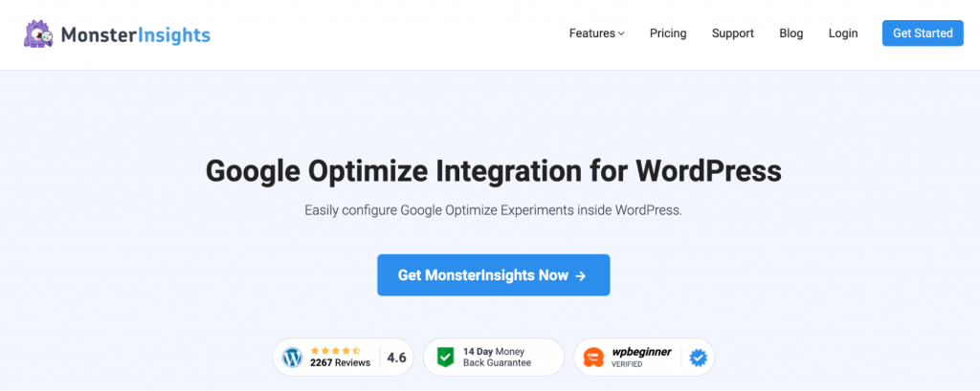Click the Login link

click(x=843, y=33)
